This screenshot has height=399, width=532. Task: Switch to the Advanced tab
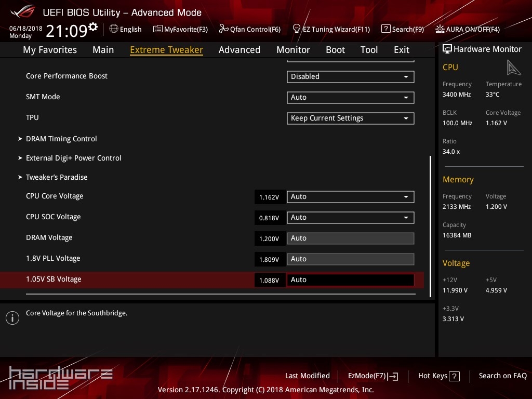tap(239, 50)
